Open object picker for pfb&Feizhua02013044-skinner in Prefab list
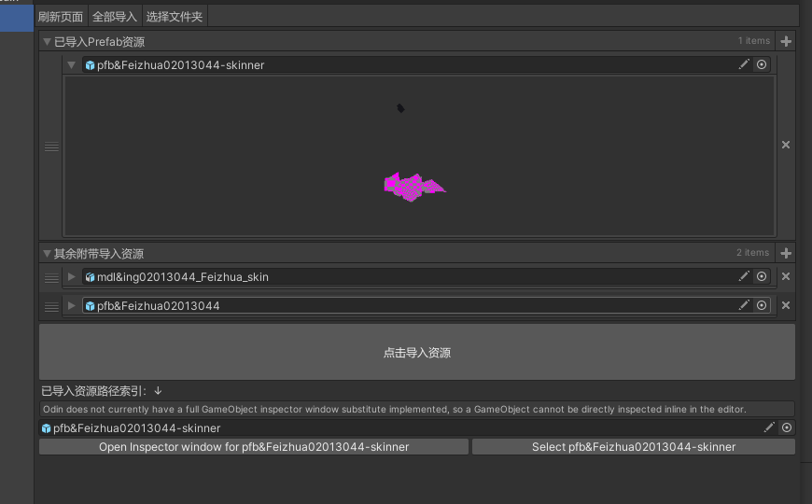The width and height of the screenshot is (812, 504). click(x=762, y=64)
